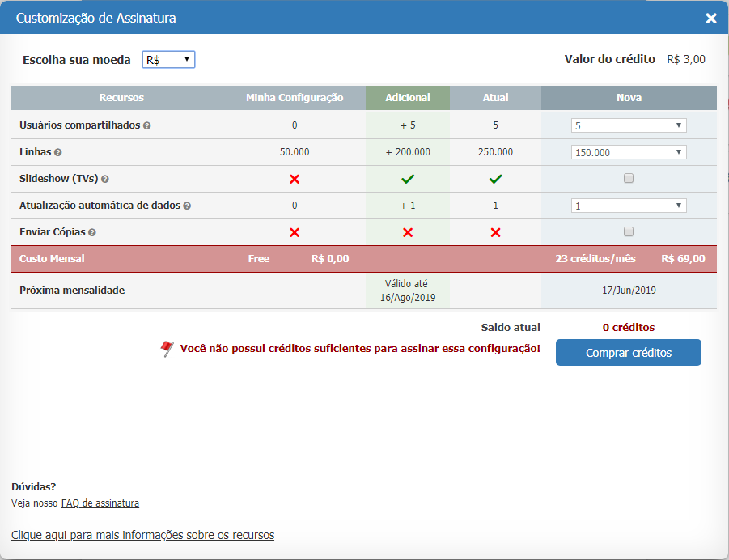The height and width of the screenshot is (560, 729).
Task: Check the Enviar Cópias Nova checkbox
Action: coord(628,232)
